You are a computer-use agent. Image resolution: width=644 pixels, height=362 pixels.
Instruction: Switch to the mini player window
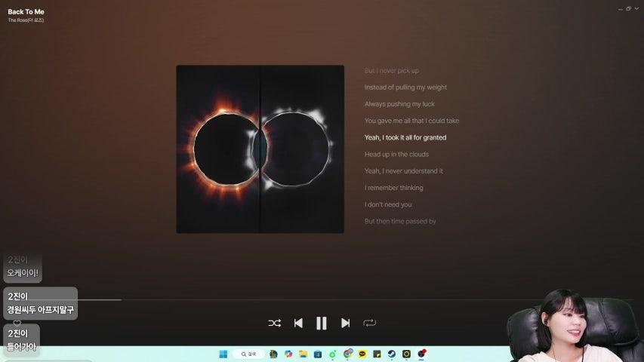628,8
